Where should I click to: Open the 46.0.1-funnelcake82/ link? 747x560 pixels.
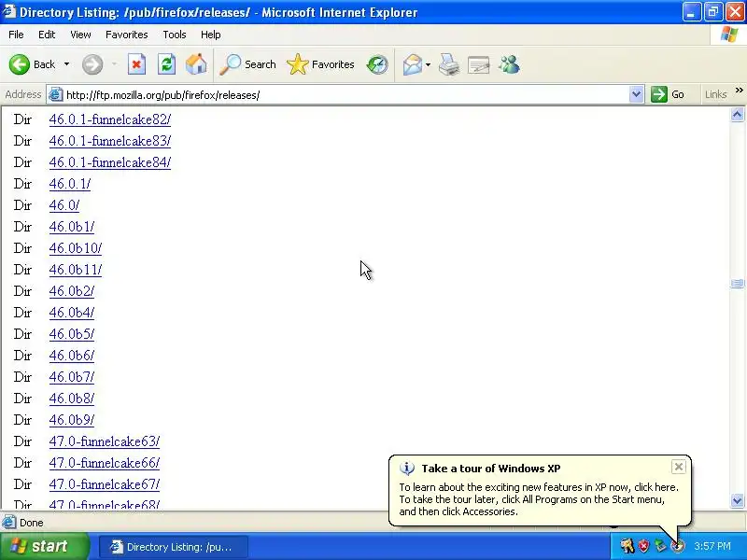[109, 119]
